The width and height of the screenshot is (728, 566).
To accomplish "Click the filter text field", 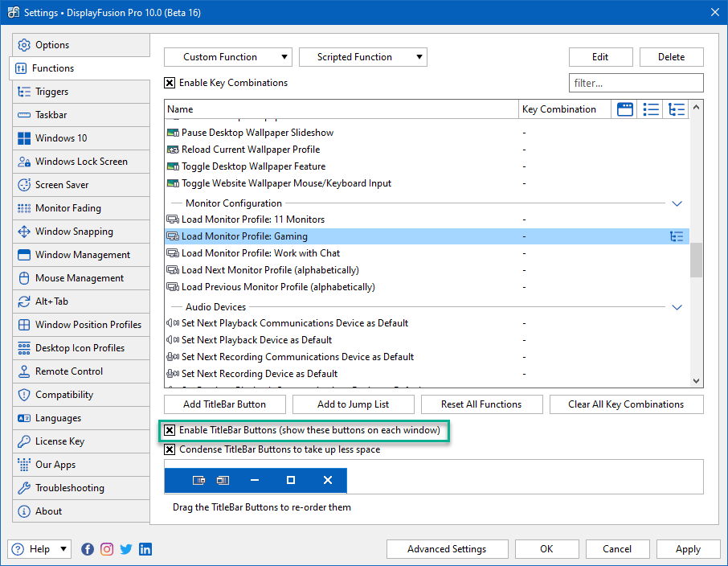I will [636, 83].
